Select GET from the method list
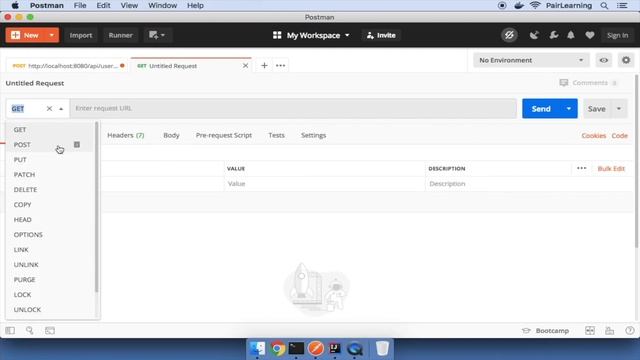640x360 pixels. coord(50,130)
